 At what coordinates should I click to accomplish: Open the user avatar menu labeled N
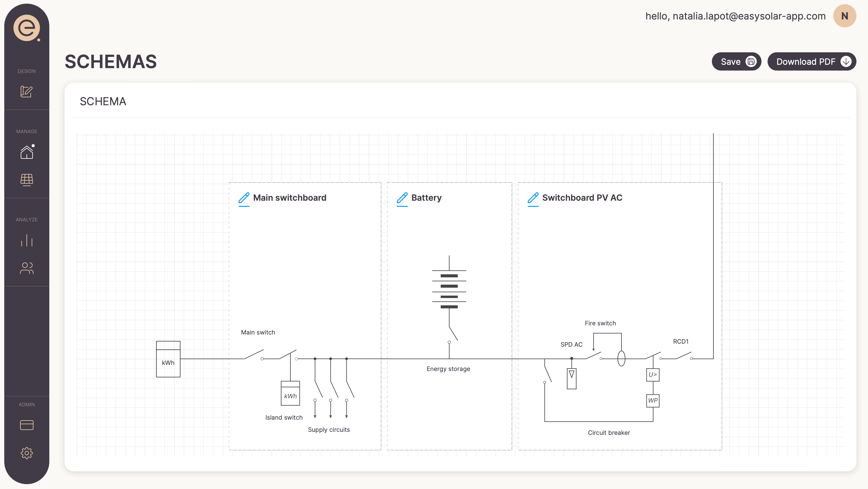(x=844, y=16)
